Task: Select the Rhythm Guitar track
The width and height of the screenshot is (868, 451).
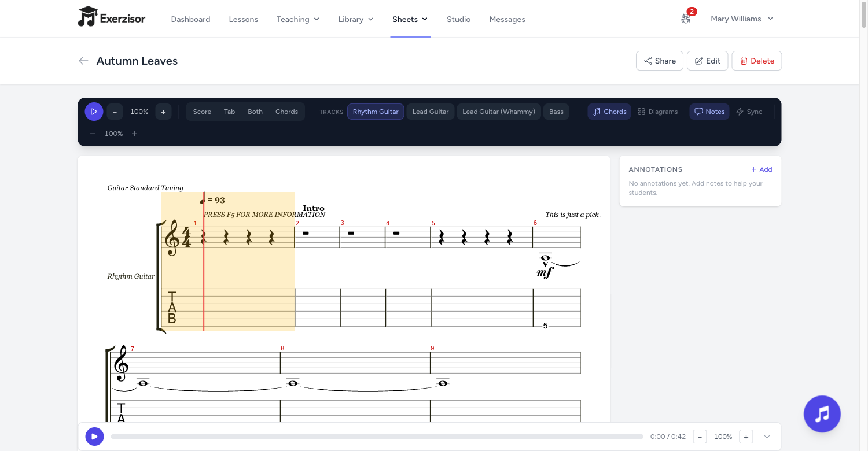Action: [x=376, y=112]
